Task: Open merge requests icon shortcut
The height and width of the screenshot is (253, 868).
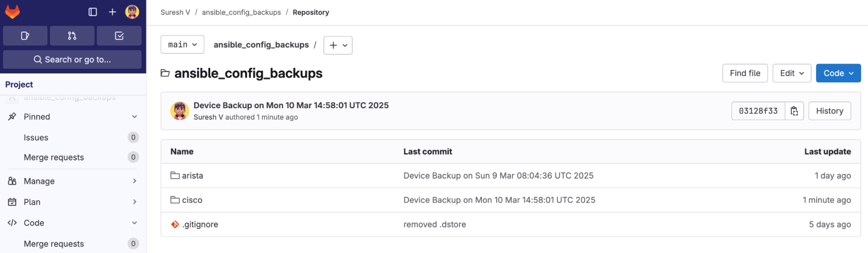Action: tap(72, 36)
